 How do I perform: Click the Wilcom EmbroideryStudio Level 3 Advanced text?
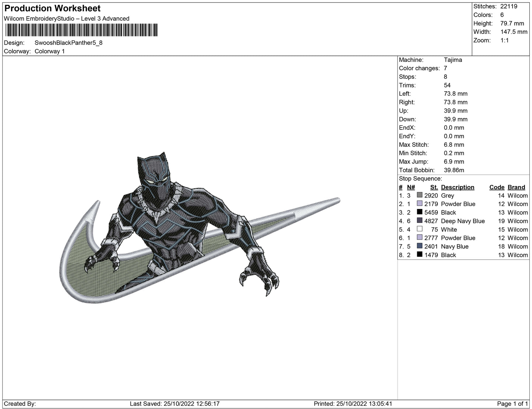tap(67, 18)
